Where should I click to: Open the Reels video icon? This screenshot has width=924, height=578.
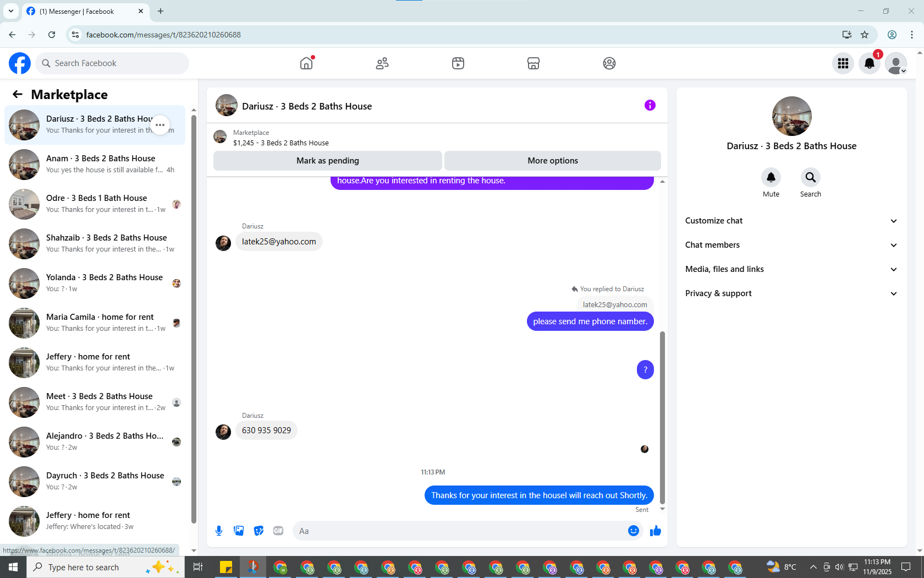point(458,63)
